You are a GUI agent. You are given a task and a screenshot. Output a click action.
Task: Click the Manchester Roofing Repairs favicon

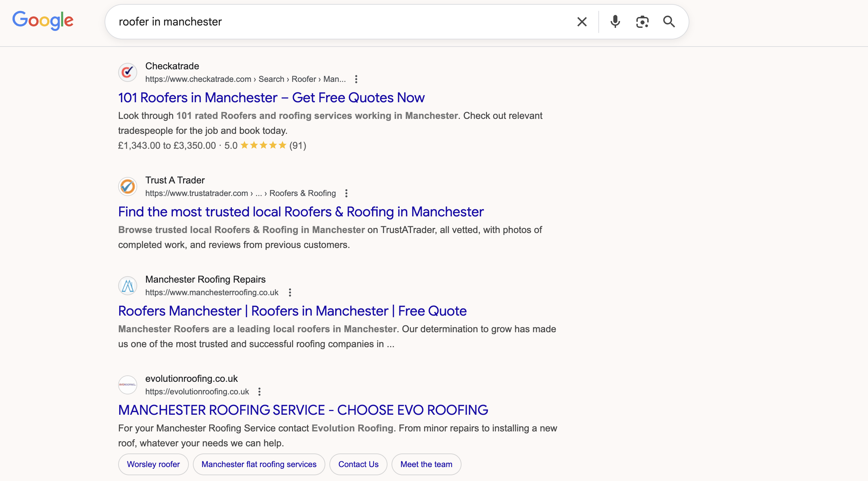click(128, 285)
